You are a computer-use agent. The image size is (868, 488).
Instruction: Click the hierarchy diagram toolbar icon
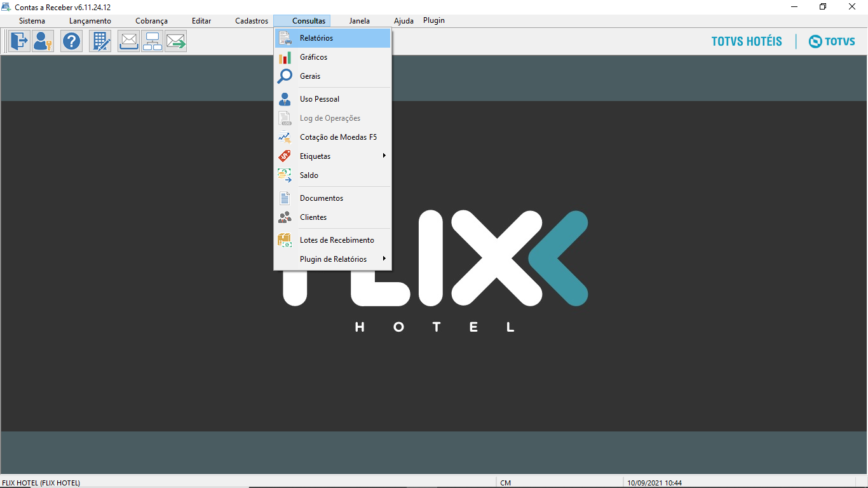pos(153,41)
